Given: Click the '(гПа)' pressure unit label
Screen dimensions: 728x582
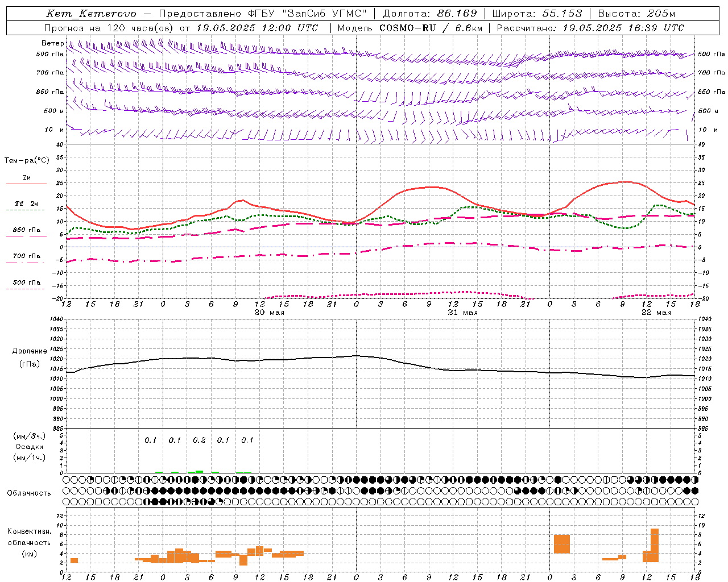Looking at the screenshot, I should pos(30,364).
